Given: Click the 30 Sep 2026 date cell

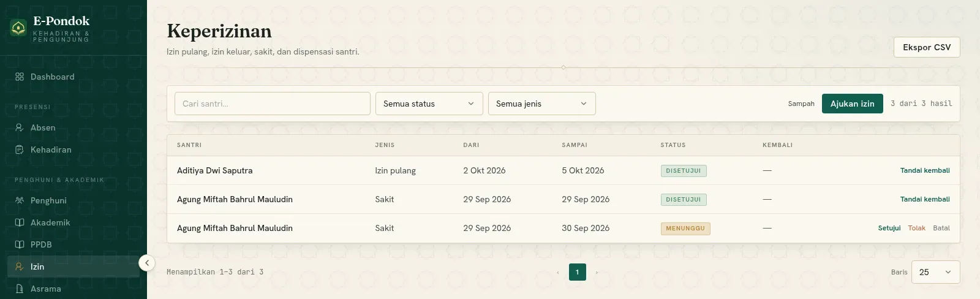Looking at the screenshot, I should pos(586,228).
